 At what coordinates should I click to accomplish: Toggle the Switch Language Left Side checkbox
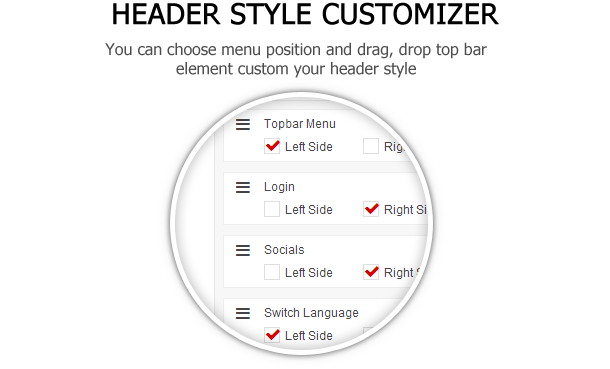click(x=272, y=335)
